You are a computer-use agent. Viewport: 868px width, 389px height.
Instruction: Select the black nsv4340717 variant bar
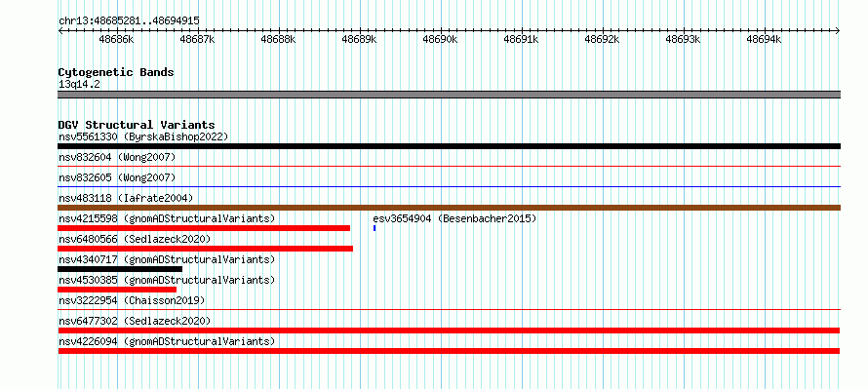120,269
